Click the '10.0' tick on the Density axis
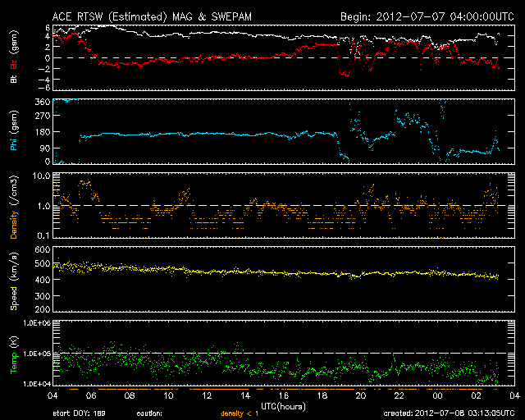 (x=41, y=176)
